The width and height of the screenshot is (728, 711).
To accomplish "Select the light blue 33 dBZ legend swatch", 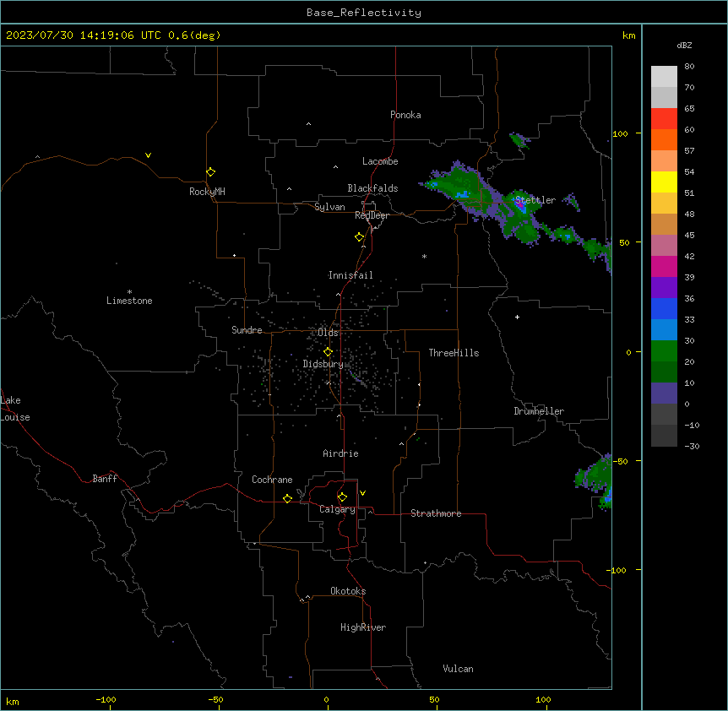I will pos(664,330).
